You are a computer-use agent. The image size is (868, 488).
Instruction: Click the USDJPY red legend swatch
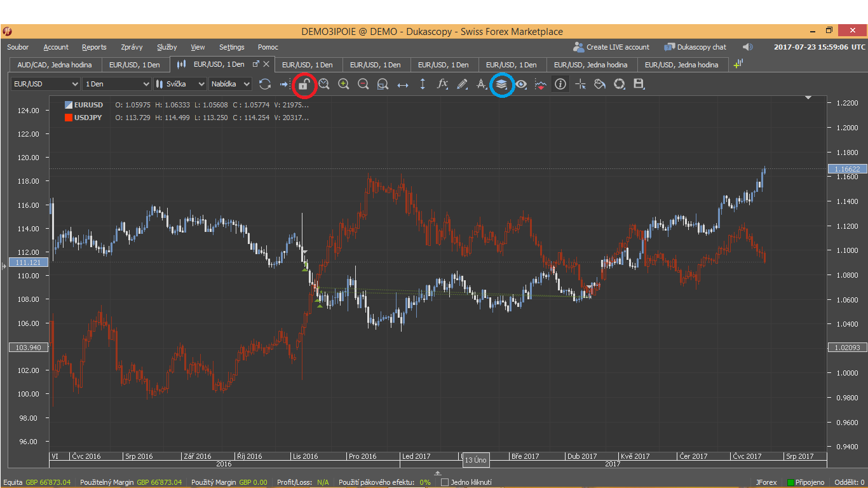(69, 118)
